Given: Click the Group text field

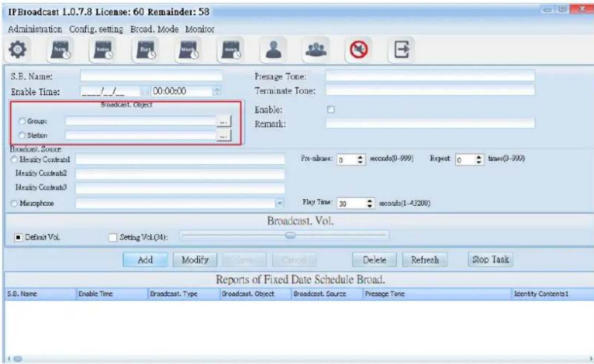Looking at the screenshot, I should pyautogui.click(x=140, y=122).
